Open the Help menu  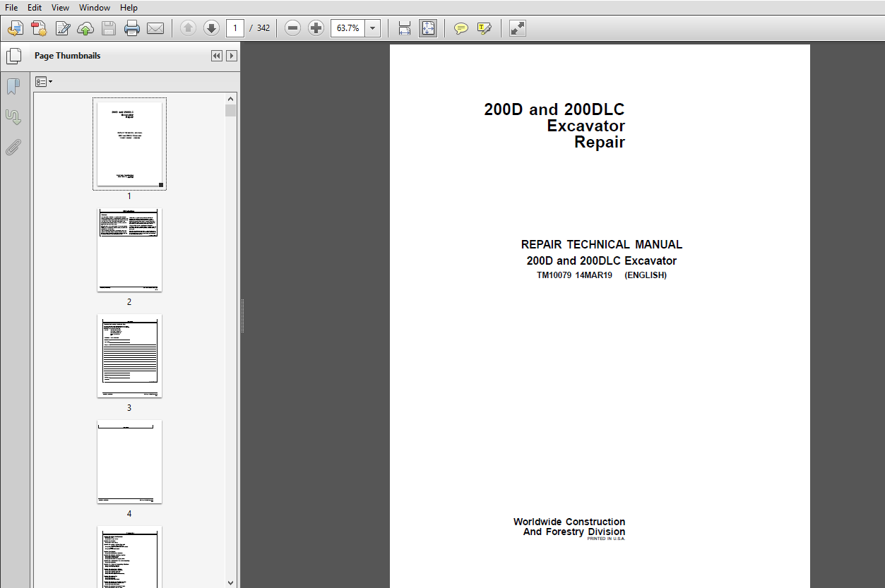coord(129,7)
